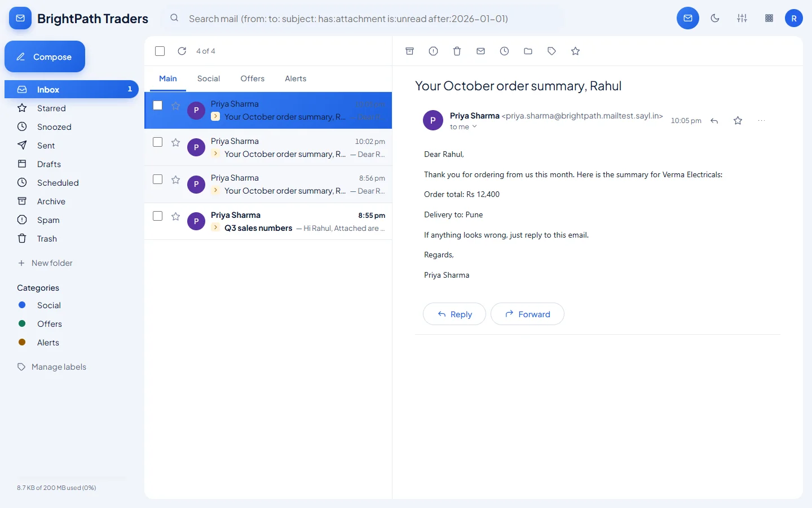812x508 pixels.
Task: Snooze the email with clock icon
Action: [x=505, y=51]
